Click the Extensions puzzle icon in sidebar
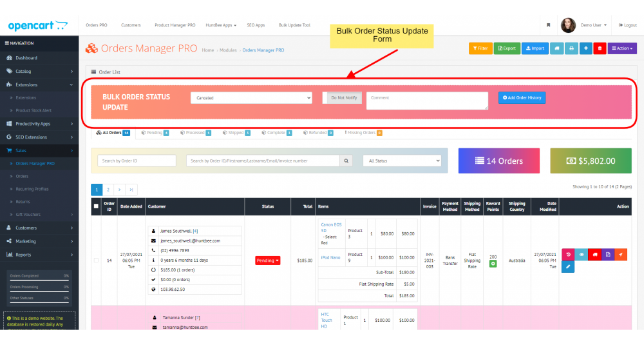 [9, 84]
